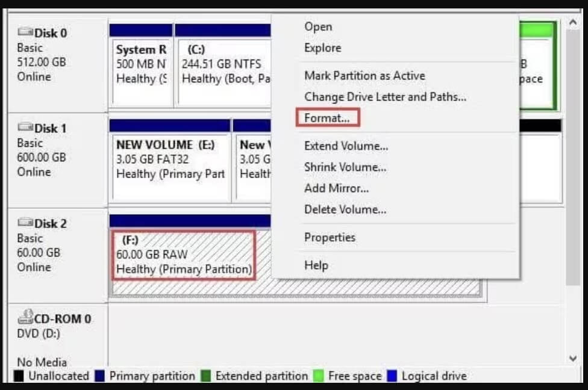Image resolution: width=588 pixels, height=390 pixels.
Task: Choose Delete Volume... from the menu
Action: [x=345, y=209]
